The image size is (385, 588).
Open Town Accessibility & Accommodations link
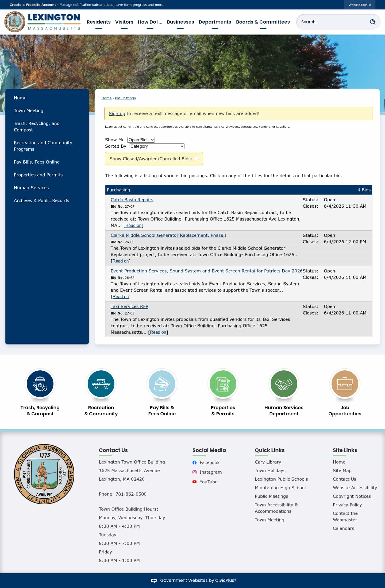pyautogui.click(x=276, y=508)
